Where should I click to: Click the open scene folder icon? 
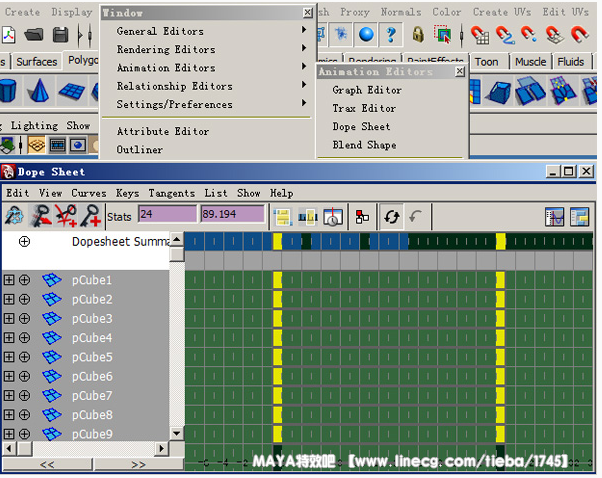(35, 36)
